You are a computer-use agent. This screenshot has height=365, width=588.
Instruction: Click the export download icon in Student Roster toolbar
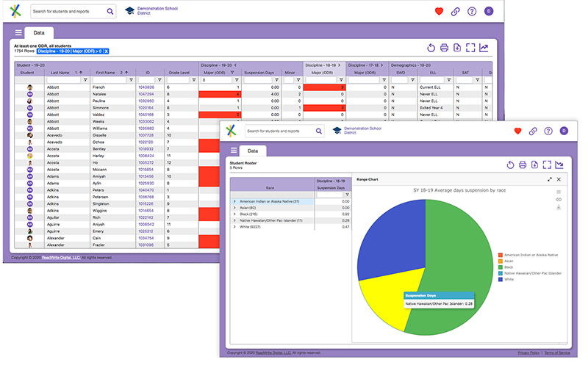pos(534,165)
